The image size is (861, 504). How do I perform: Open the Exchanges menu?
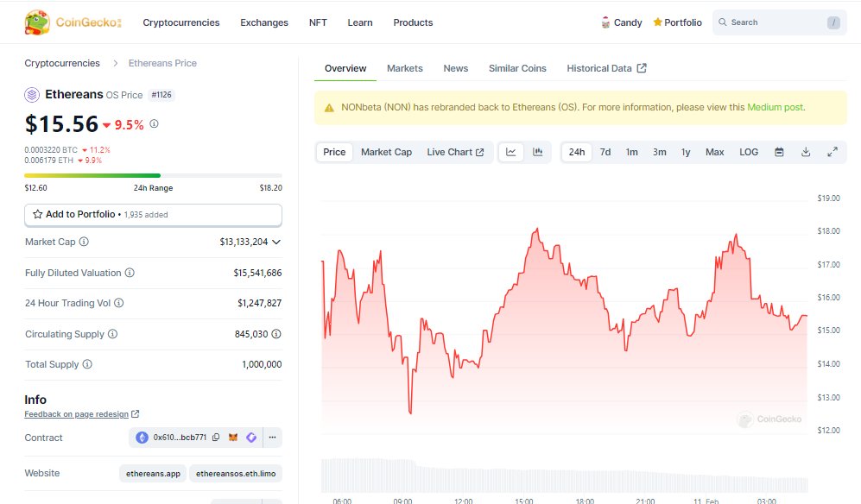264,22
